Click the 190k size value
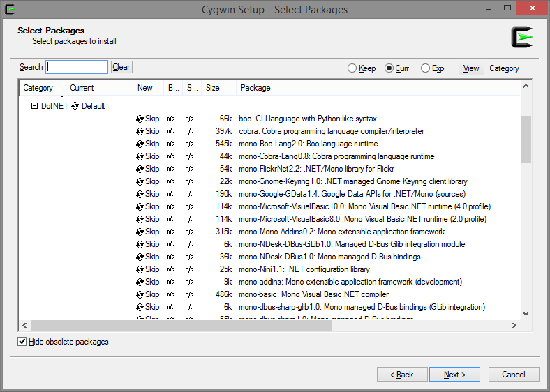This screenshot has height=392, width=550. 224,194
